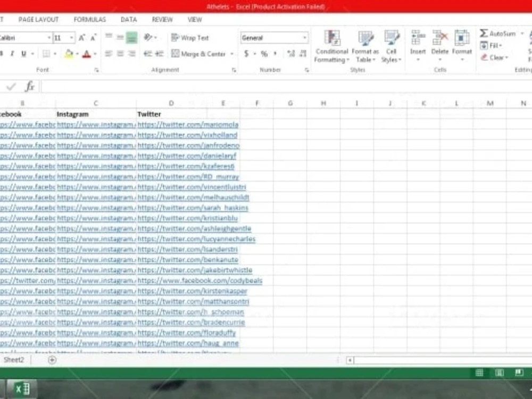Click the formula bar Enter checkmark
This screenshot has width=532, height=399.
(x=11, y=87)
